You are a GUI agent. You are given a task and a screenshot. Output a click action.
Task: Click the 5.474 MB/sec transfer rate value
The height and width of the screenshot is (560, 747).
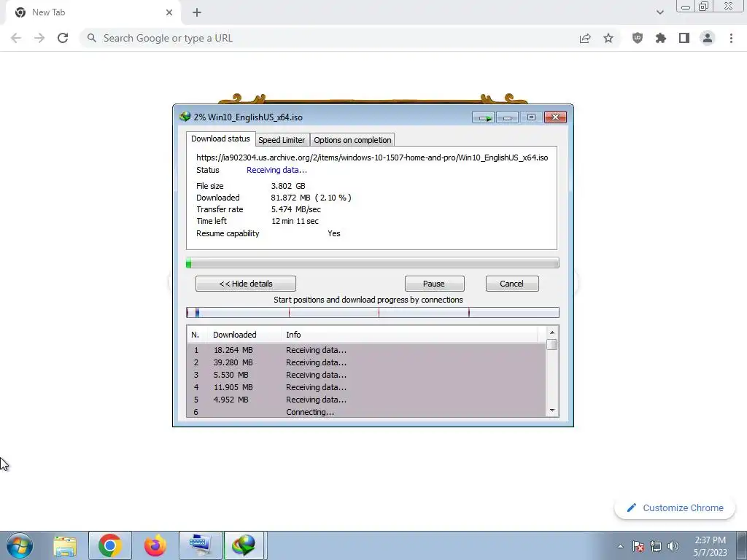296,209
